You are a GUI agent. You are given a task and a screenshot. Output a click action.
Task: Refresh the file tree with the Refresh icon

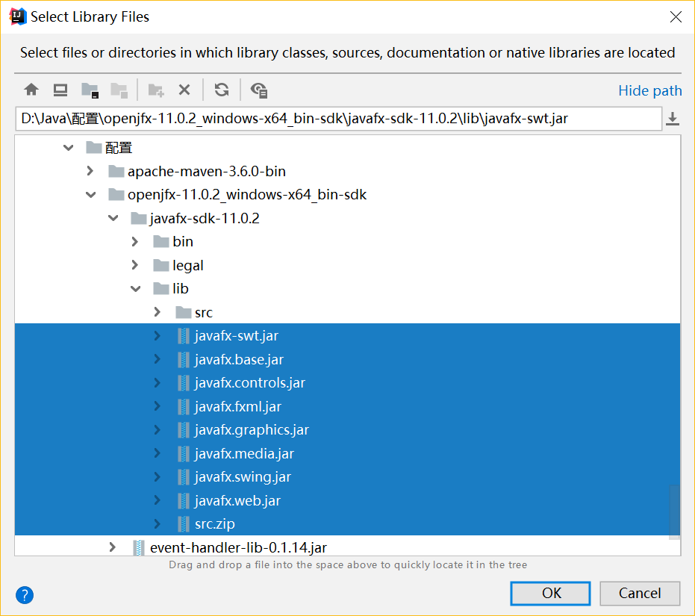222,90
